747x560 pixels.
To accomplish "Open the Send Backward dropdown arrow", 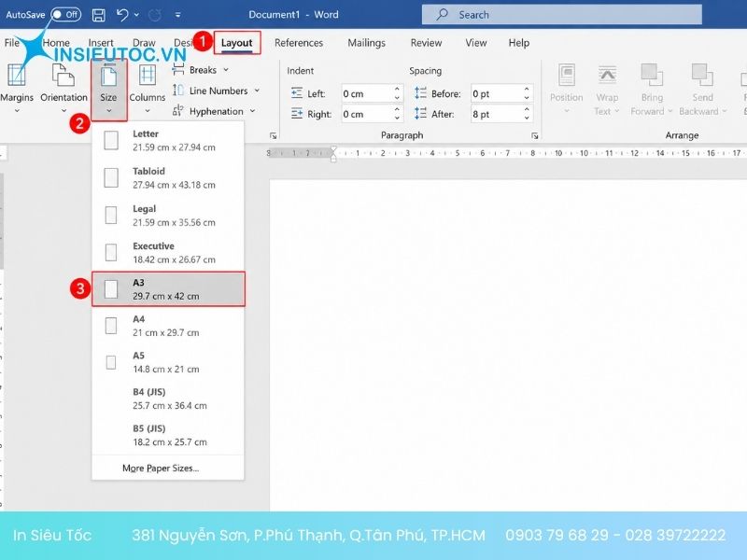I will pos(725,111).
